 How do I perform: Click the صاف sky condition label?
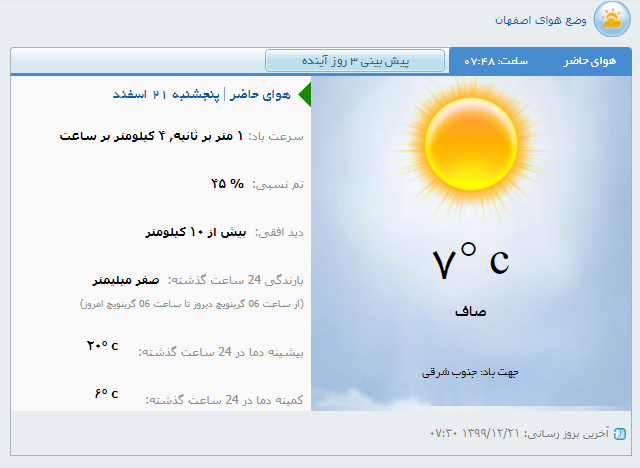click(470, 312)
